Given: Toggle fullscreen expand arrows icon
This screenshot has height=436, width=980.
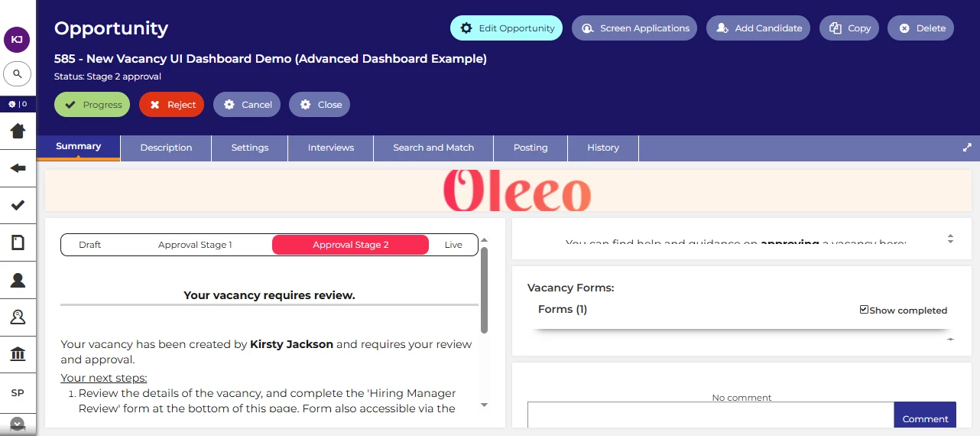Looking at the screenshot, I should pos(967,148).
